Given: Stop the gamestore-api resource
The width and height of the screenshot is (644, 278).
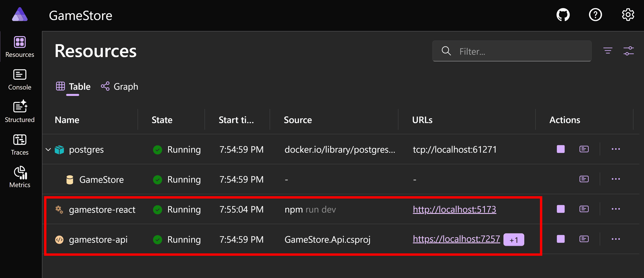Looking at the screenshot, I should click(x=561, y=239).
